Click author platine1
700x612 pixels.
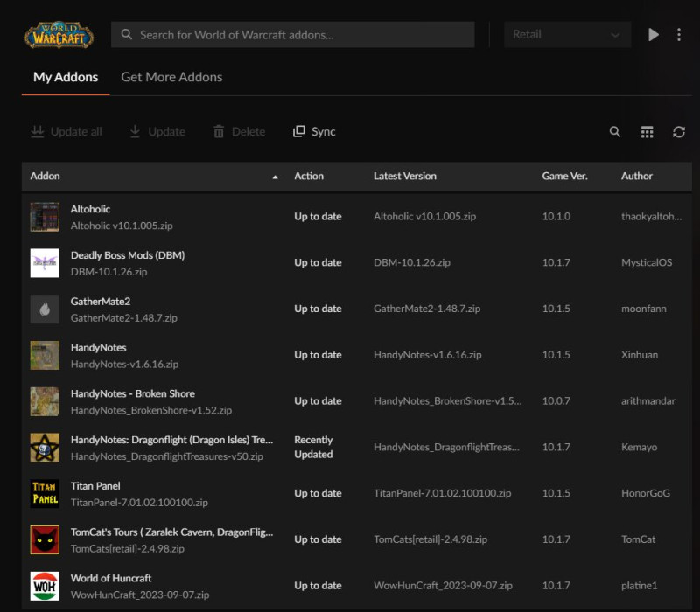(x=639, y=585)
